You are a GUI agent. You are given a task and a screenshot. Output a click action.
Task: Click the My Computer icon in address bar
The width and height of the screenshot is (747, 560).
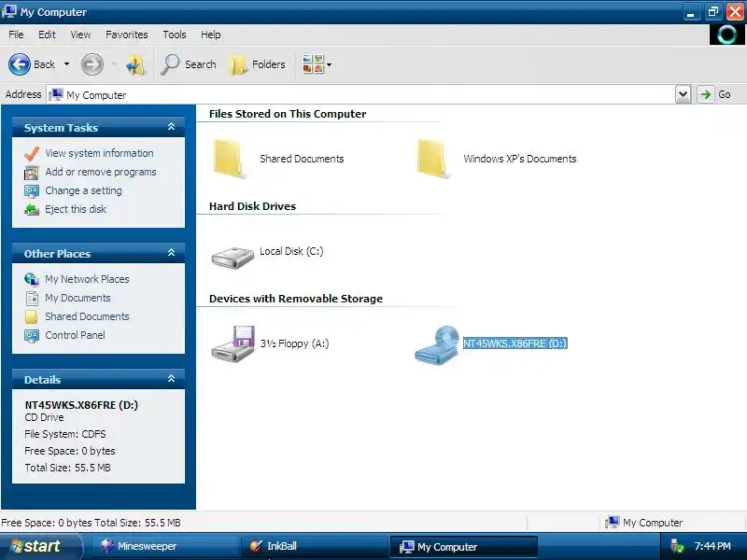pyautogui.click(x=56, y=94)
